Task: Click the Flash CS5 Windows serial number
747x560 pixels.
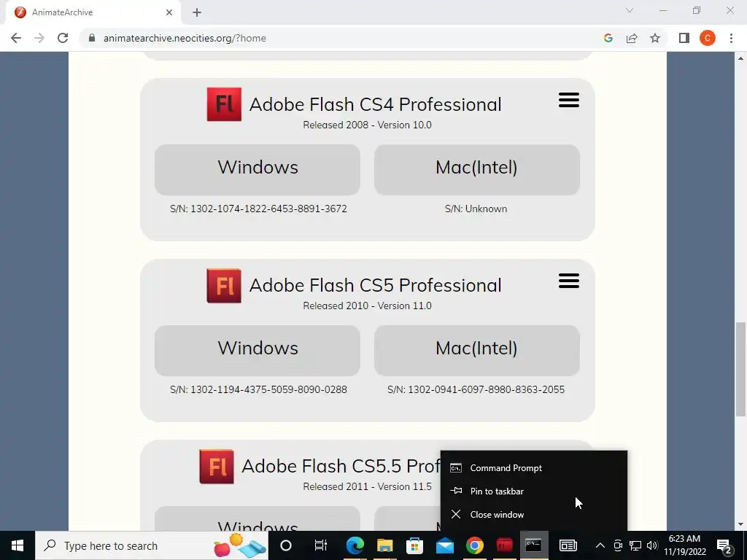Action: pyautogui.click(x=258, y=389)
